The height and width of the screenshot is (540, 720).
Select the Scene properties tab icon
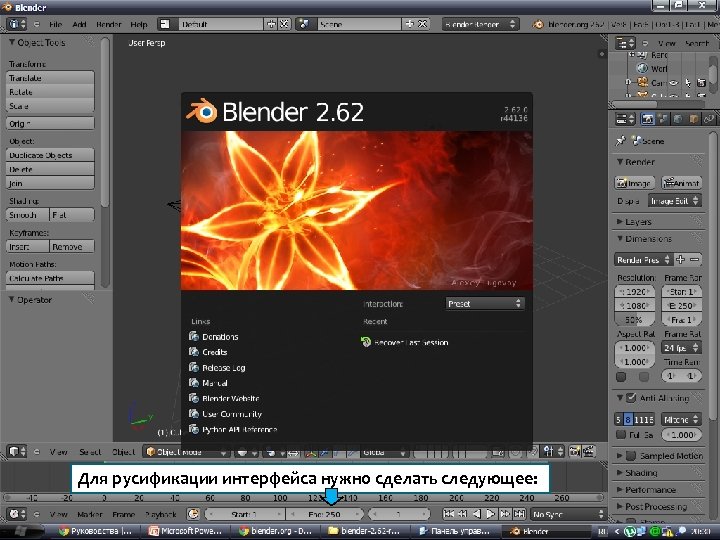pos(663,119)
